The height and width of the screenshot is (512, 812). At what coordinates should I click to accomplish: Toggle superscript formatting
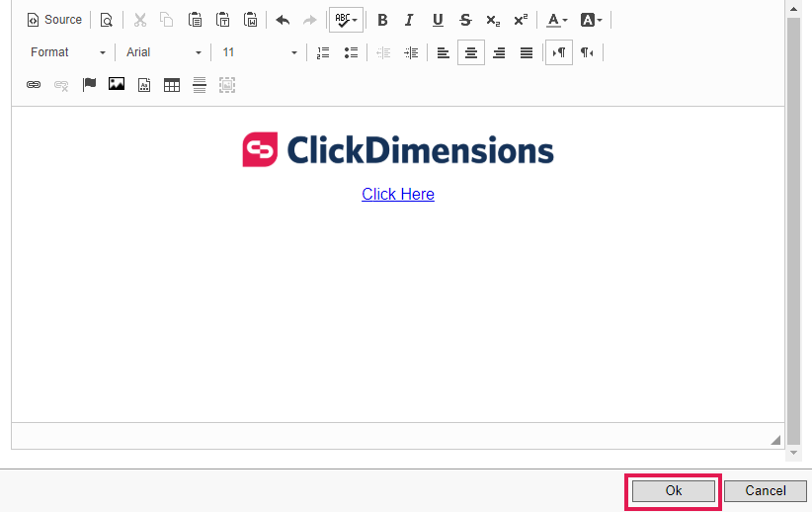point(521,20)
